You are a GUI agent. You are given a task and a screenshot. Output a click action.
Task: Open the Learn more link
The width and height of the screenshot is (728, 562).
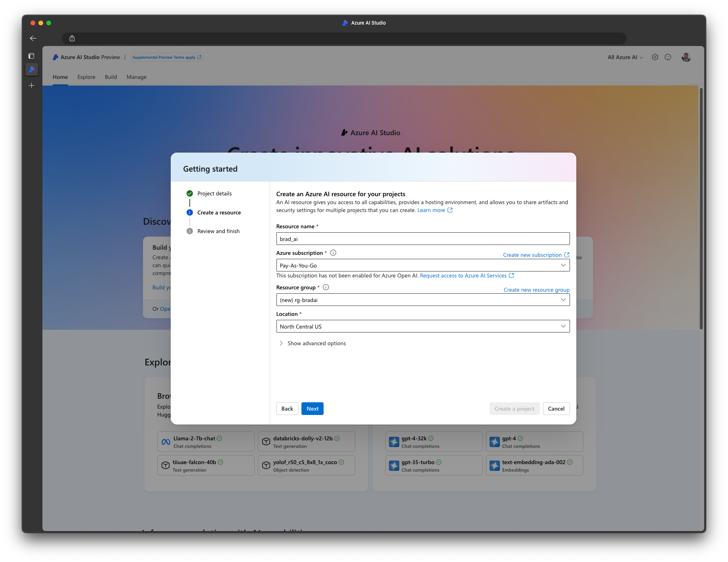pos(431,210)
